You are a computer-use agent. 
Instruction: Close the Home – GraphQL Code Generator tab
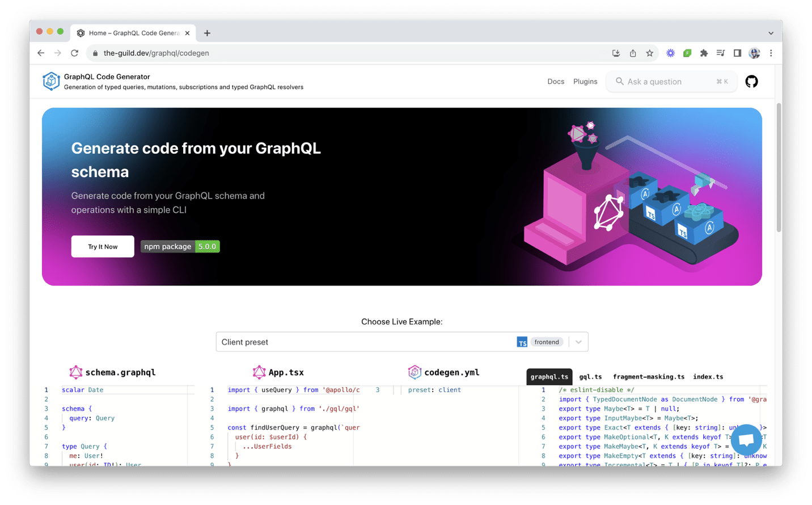[187, 33]
